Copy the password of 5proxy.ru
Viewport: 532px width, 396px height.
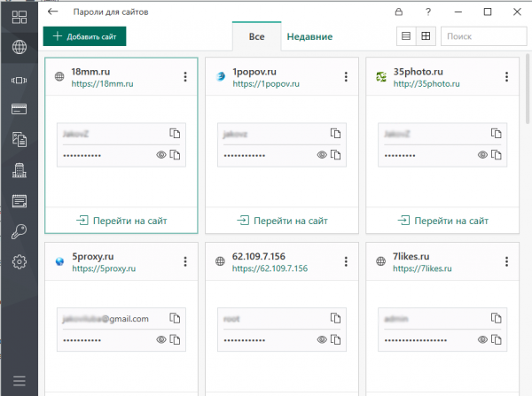click(175, 339)
